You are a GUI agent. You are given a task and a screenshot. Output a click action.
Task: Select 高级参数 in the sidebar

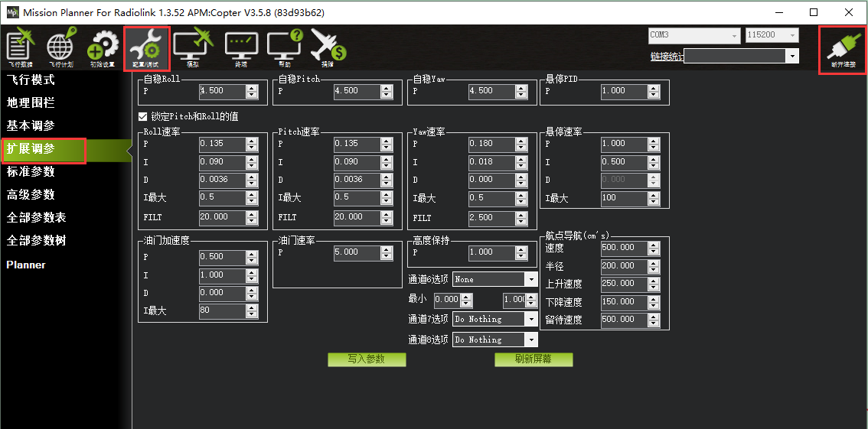click(31, 194)
